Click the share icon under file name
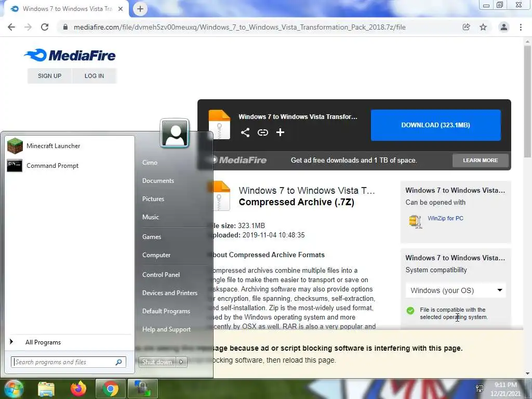This screenshot has width=532, height=399. (x=245, y=132)
